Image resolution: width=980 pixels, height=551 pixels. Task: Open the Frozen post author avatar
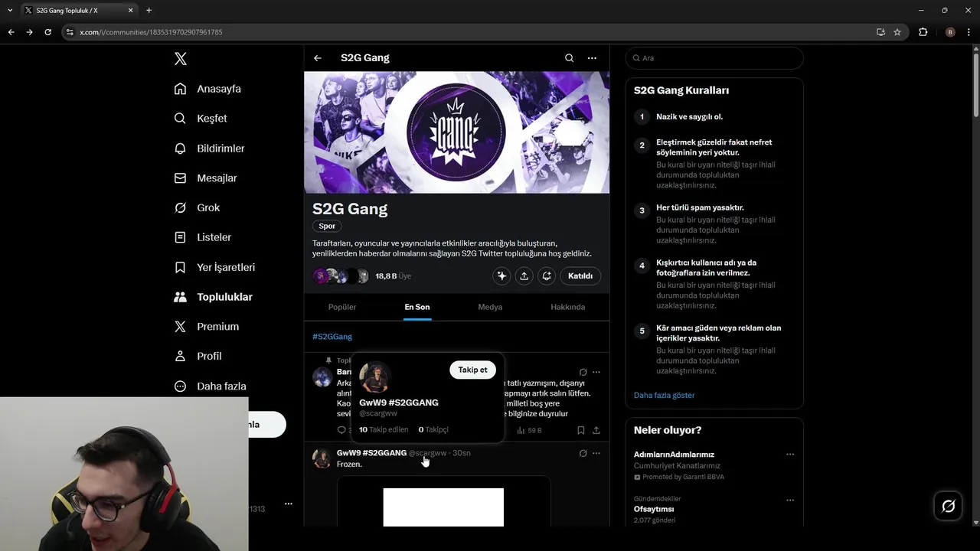pyautogui.click(x=322, y=458)
